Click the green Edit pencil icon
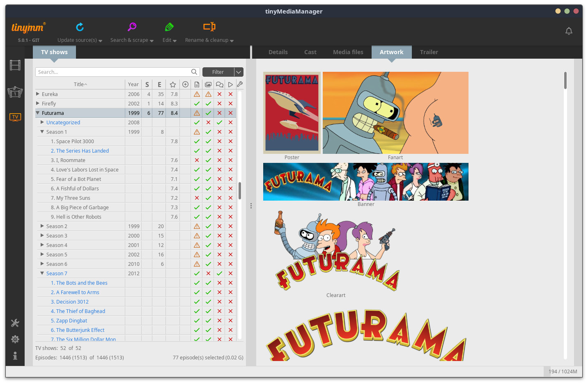This screenshot has height=384, width=588. coord(169,27)
